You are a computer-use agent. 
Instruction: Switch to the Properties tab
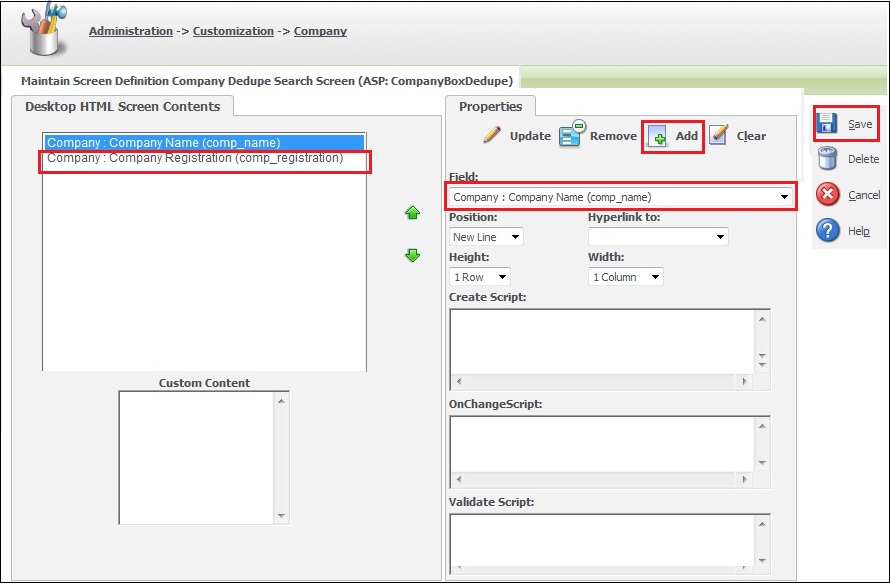(490, 107)
